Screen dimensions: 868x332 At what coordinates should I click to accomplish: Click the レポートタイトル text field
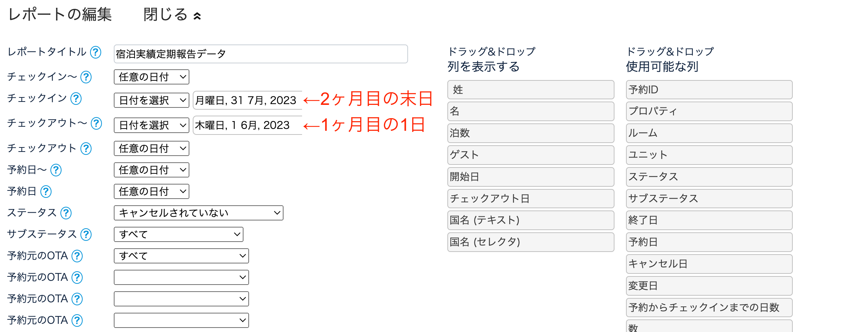click(x=261, y=54)
